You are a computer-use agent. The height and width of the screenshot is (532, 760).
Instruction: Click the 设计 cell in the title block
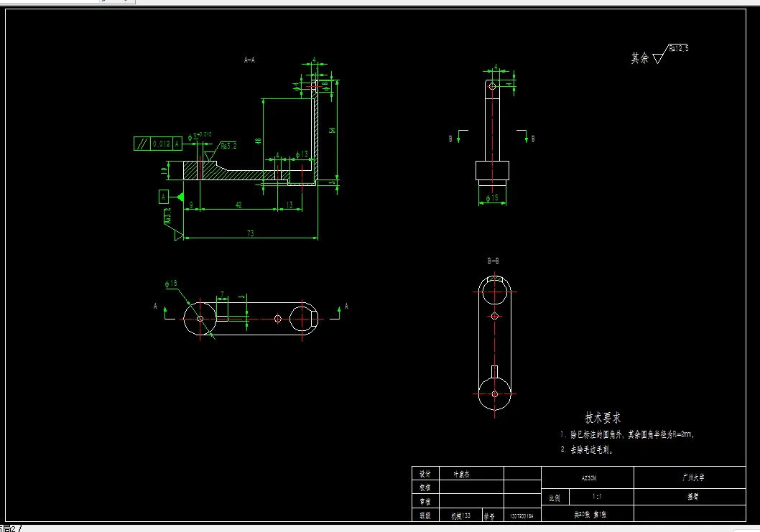[x=425, y=474]
